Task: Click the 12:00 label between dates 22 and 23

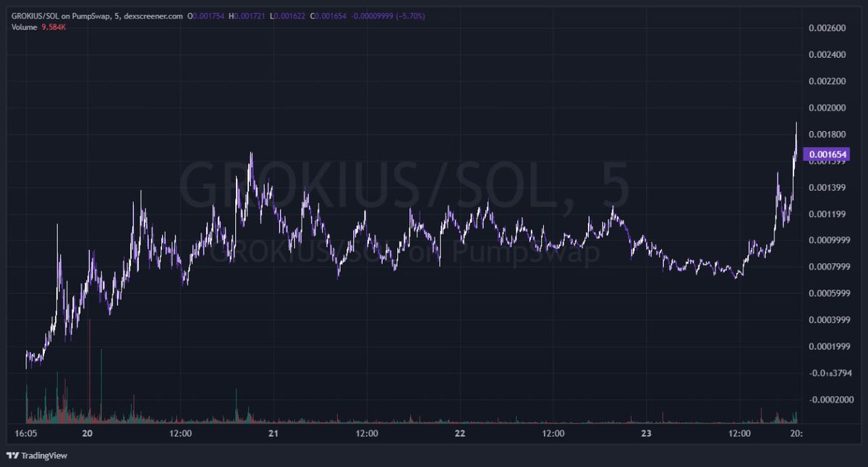Action: pyautogui.click(x=553, y=434)
